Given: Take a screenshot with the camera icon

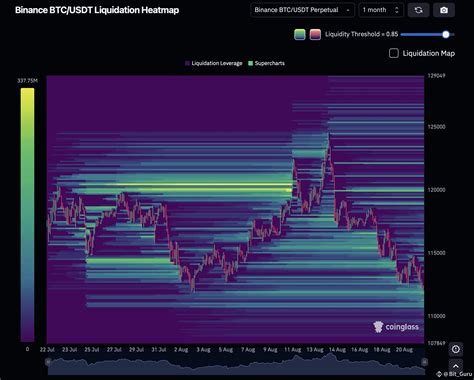Looking at the screenshot, I should (x=444, y=10).
